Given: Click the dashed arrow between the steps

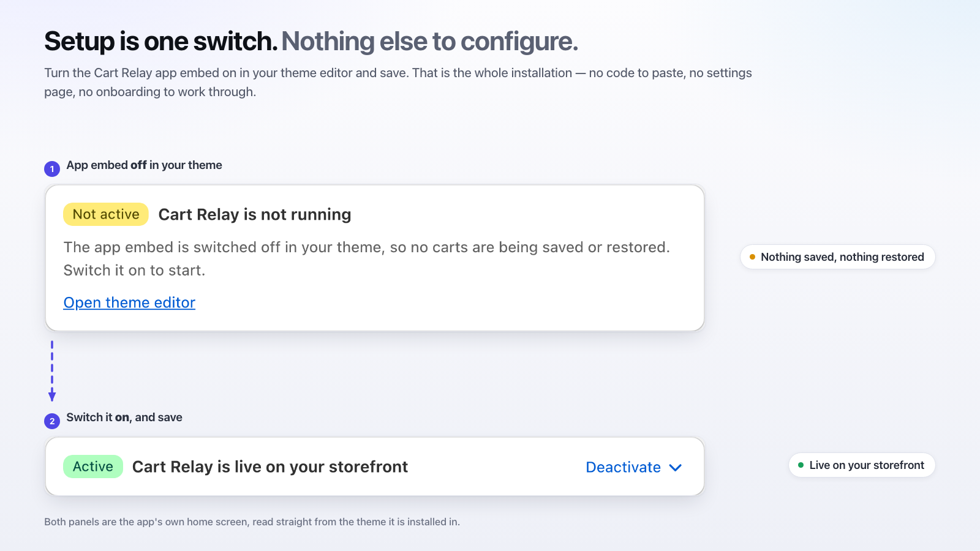Looking at the screenshot, I should coord(52,371).
